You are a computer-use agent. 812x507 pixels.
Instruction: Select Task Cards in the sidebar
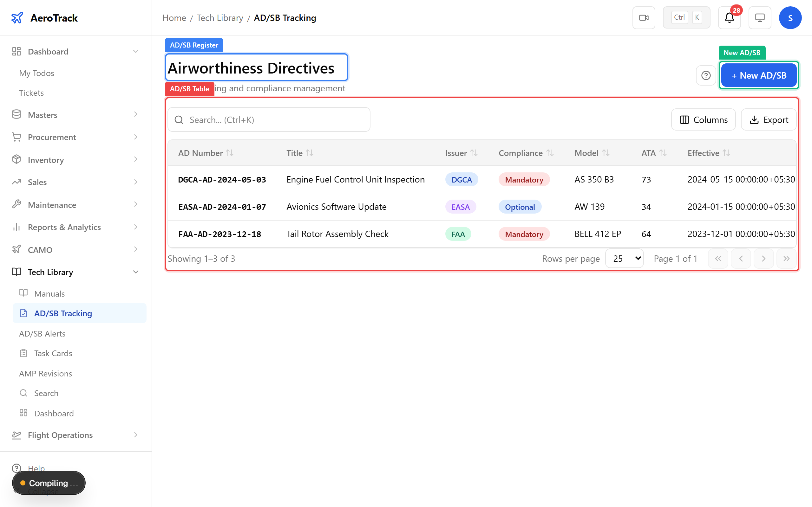(x=53, y=353)
